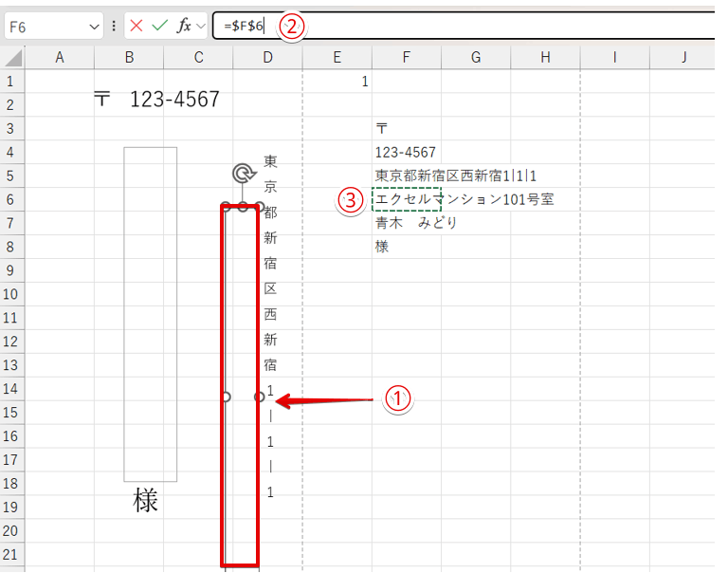This screenshot has width=728, height=573.
Task: Select column J header
Action: pyautogui.click(x=682, y=58)
